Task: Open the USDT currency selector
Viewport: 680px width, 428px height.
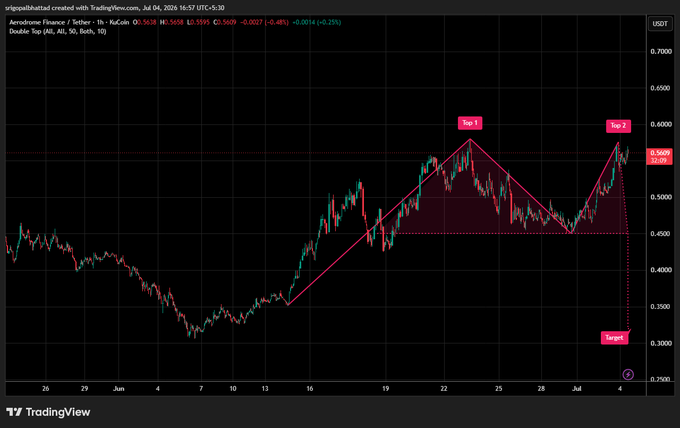Action: [660, 23]
